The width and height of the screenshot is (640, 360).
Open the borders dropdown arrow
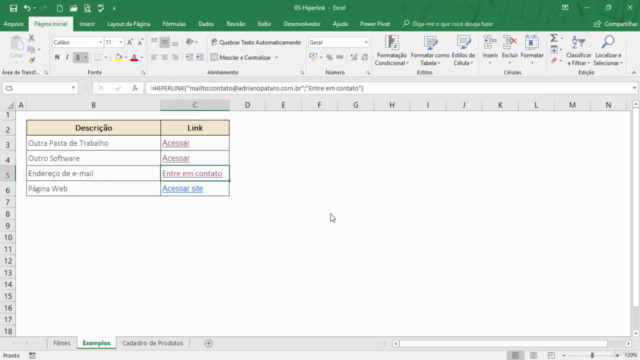tap(106, 58)
